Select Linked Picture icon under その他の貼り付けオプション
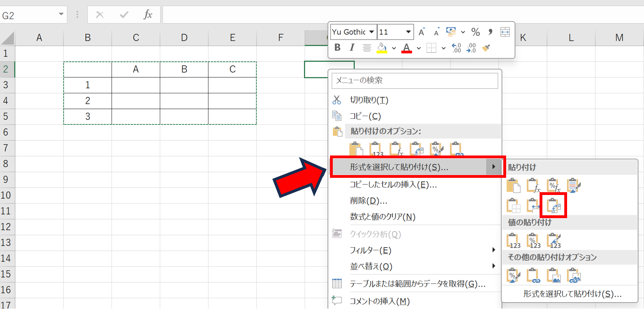 click(574, 275)
